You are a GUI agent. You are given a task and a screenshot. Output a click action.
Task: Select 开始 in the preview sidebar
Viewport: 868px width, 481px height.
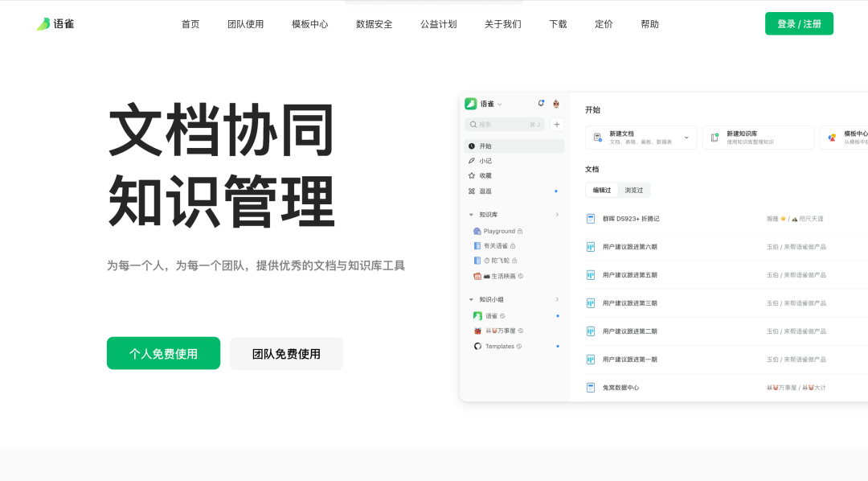(x=514, y=146)
